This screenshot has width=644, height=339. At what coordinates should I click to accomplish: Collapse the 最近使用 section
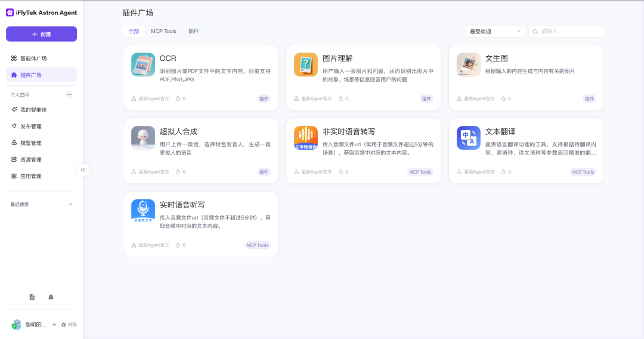70,204
